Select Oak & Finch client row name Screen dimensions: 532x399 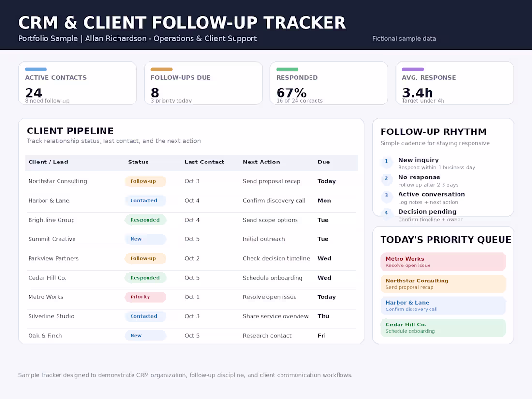click(45, 336)
